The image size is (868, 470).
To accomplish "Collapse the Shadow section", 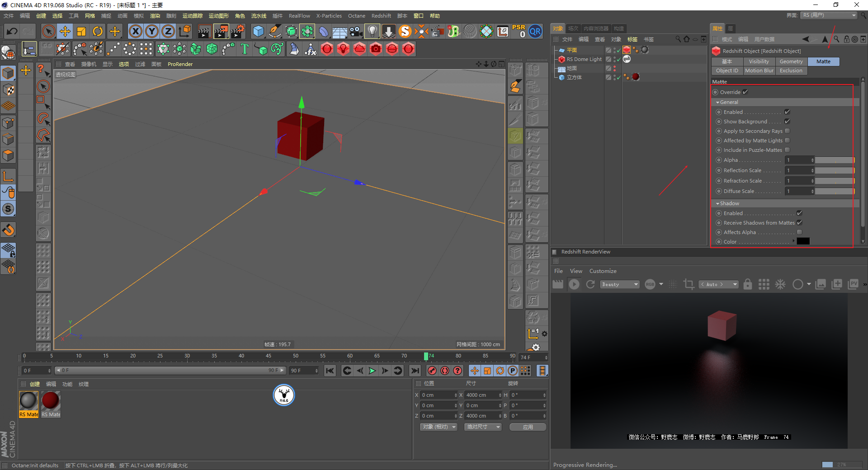I will point(717,204).
